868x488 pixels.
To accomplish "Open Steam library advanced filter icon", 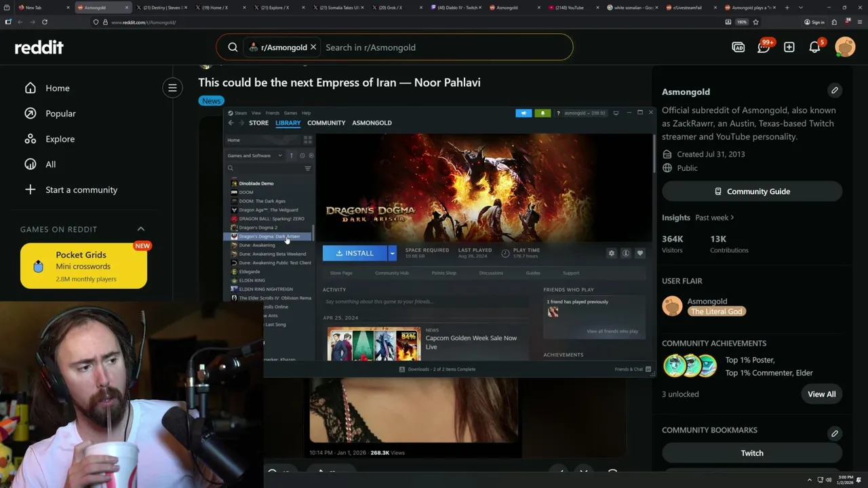I will (x=308, y=168).
